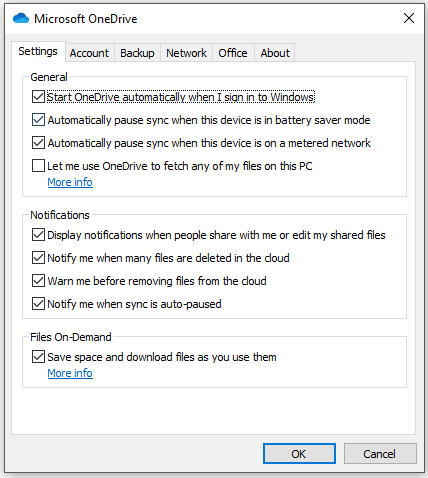Viewport: 428px width, 478px height.
Task: Select the Network tab
Action: (x=186, y=53)
